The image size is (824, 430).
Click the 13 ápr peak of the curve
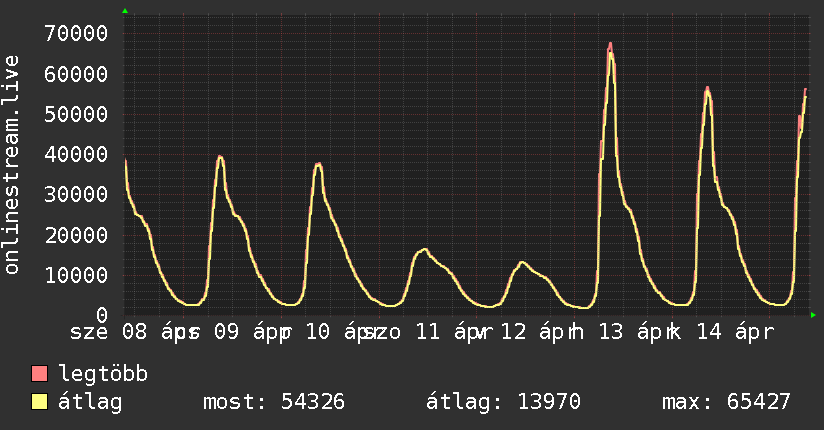pos(610,46)
